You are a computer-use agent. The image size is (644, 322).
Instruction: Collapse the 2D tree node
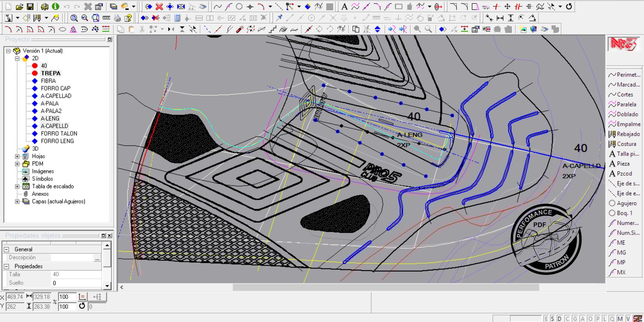[x=18, y=58]
